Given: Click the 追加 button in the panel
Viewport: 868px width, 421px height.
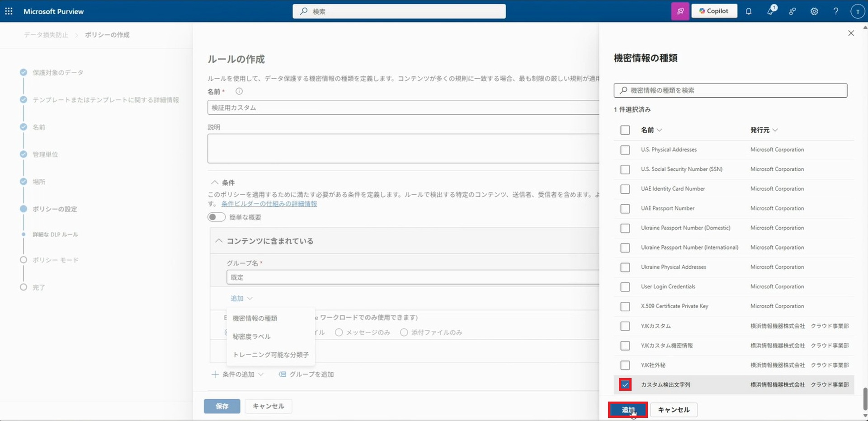Looking at the screenshot, I should pyautogui.click(x=627, y=410).
